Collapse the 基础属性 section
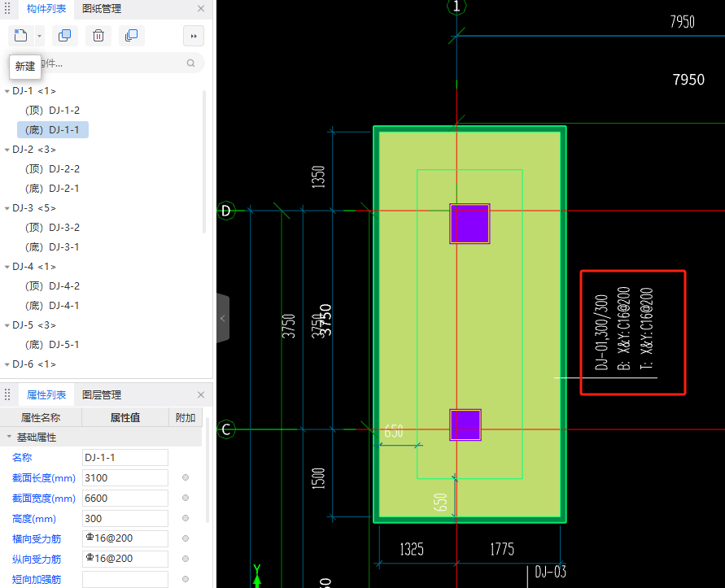Image resolution: width=725 pixels, height=588 pixels. (x=9, y=437)
